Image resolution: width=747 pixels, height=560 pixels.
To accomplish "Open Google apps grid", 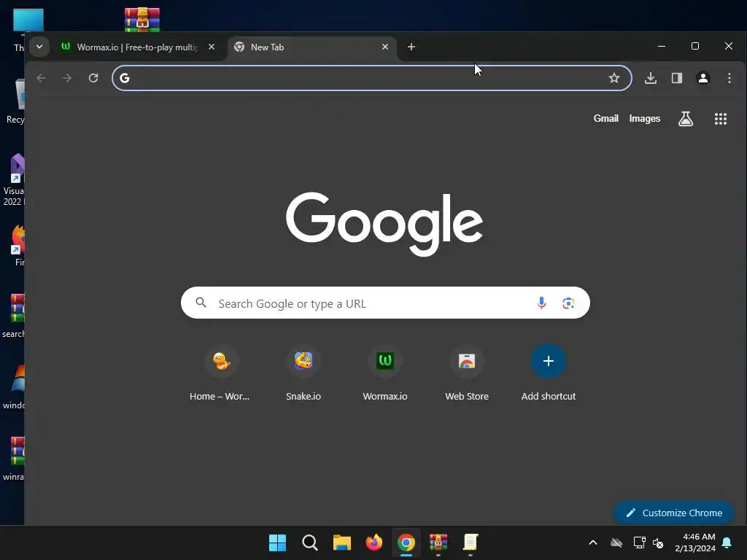I will pyautogui.click(x=721, y=119).
